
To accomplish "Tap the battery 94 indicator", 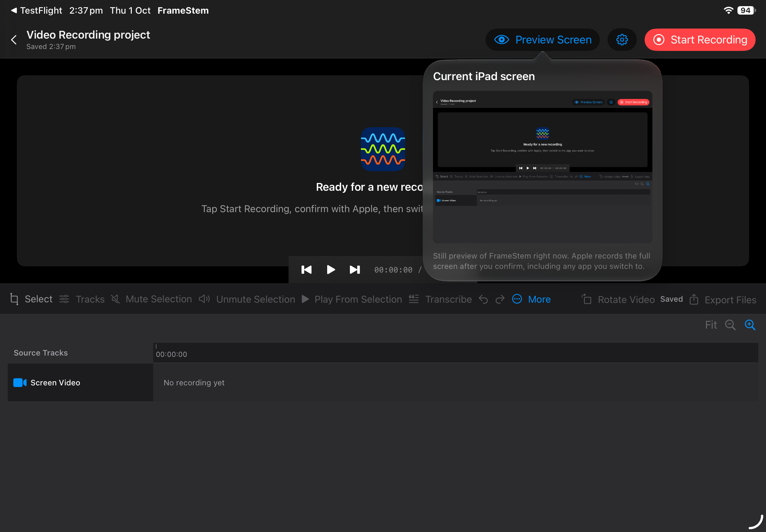I will (x=746, y=10).
